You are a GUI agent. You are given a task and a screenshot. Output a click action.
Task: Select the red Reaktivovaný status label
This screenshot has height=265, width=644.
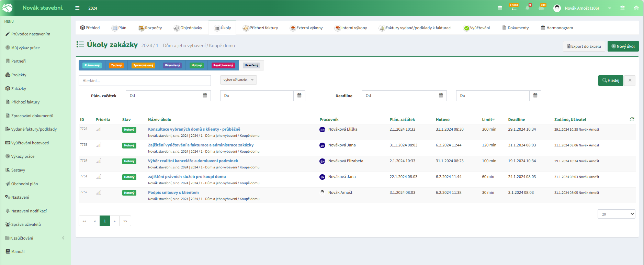pos(223,65)
